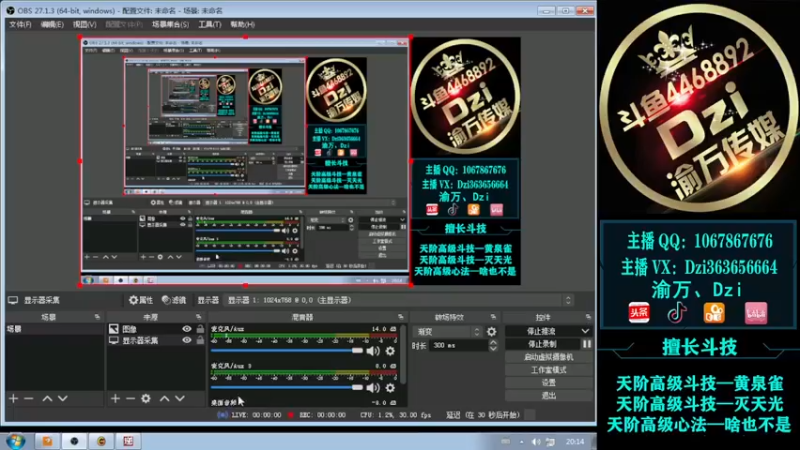The height and width of the screenshot is (450, 800).
Task: Click the 20:14 taskbar clock
Action: coord(575,442)
